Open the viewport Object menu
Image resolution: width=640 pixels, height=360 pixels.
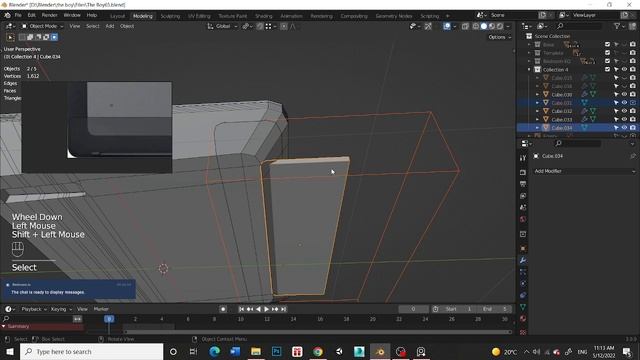click(127, 26)
